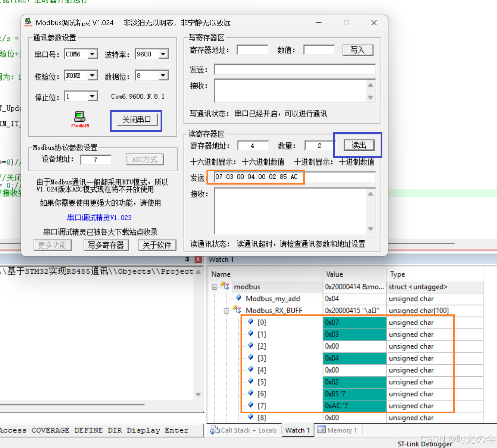Click up arrow of write 接收 scrollbar
The height and width of the screenshot is (448, 497).
pos(370,85)
